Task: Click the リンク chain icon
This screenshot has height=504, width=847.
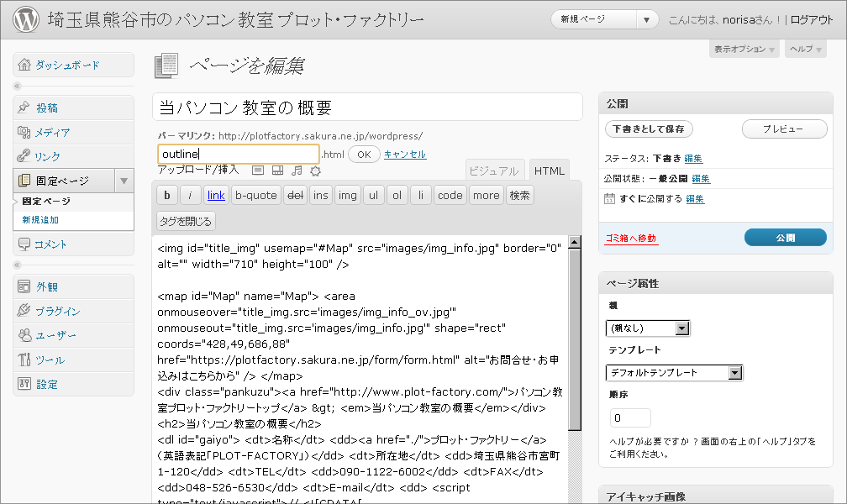Action: pyautogui.click(x=24, y=156)
